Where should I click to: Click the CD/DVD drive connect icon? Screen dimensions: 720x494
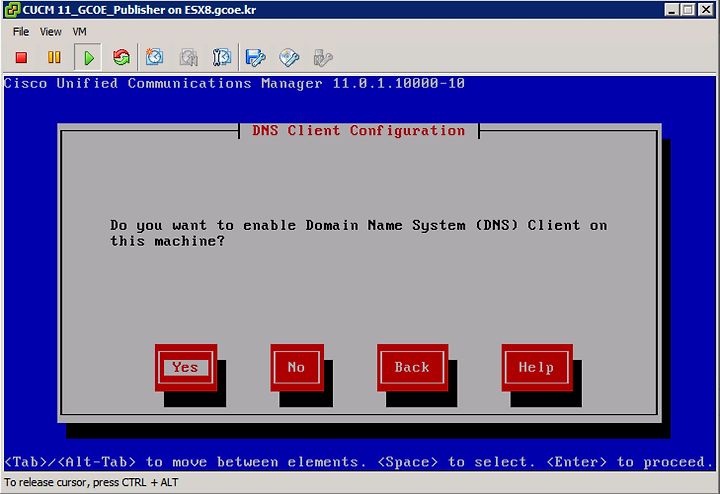289,57
